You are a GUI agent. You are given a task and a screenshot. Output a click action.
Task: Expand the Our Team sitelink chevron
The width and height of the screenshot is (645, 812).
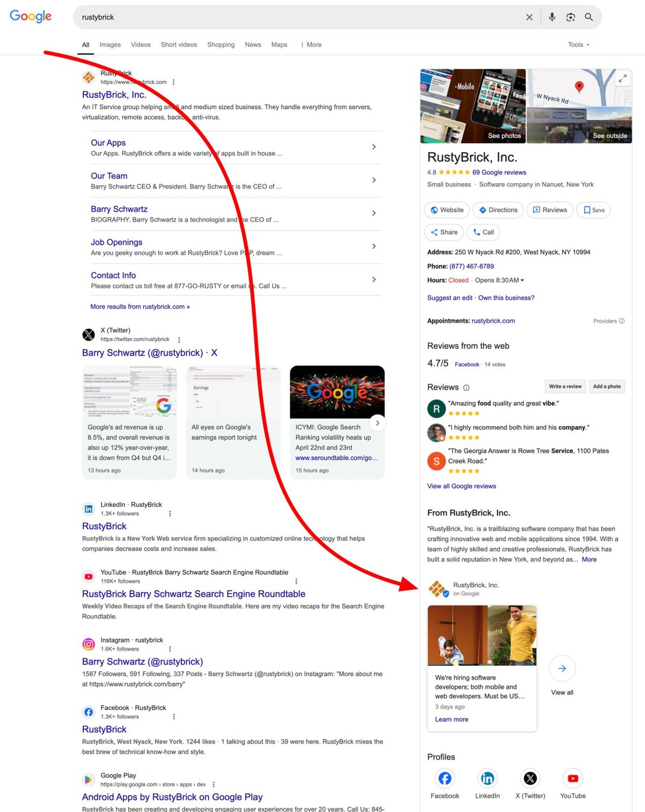pyautogui.click(x=374, y=181)
